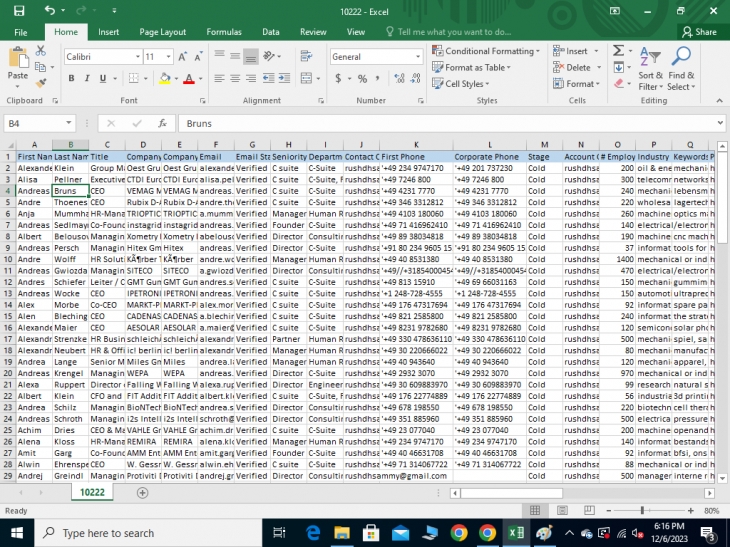This screenshot has height=547, width=730.
Task: Click the yellow fill color swatch button
Action: point(165,78)
